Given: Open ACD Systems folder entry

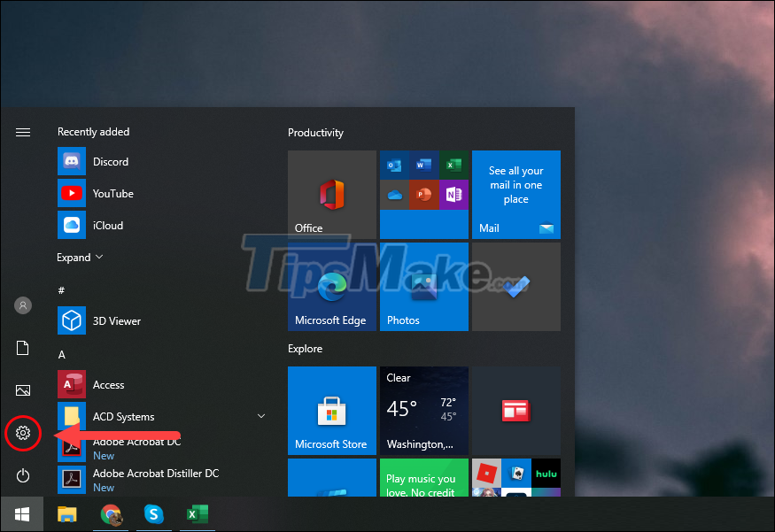Looking at the screenshot, I should click(162, 416).
